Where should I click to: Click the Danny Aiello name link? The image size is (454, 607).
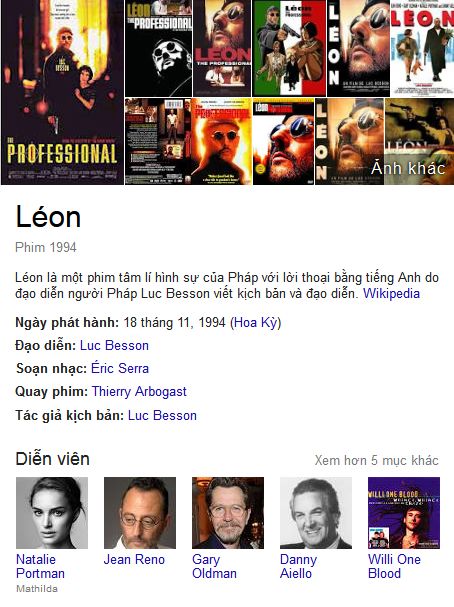point(298,566)
